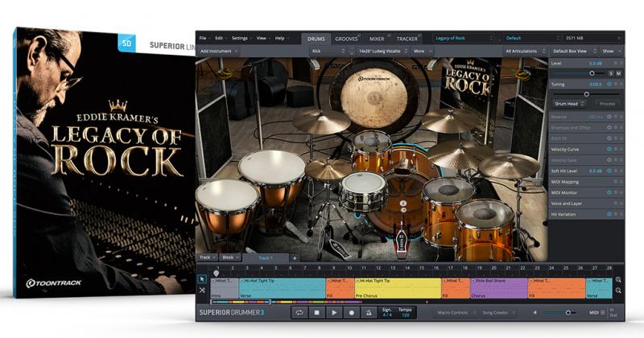Add a new track with plus icon
Screen dimensions: 644x338
295,258
